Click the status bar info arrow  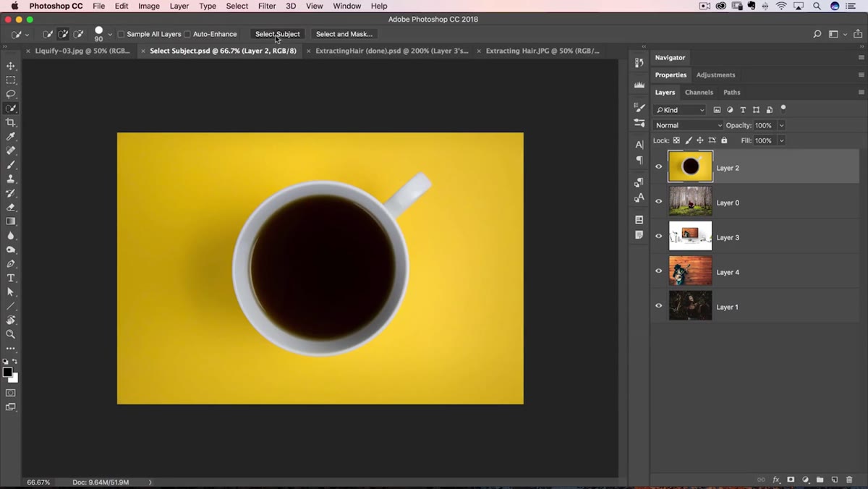[x=150, y=482]
